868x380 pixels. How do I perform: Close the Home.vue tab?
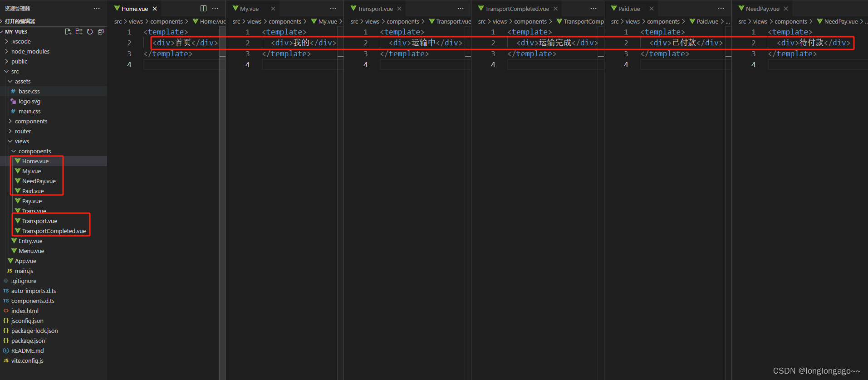point(155,9)
